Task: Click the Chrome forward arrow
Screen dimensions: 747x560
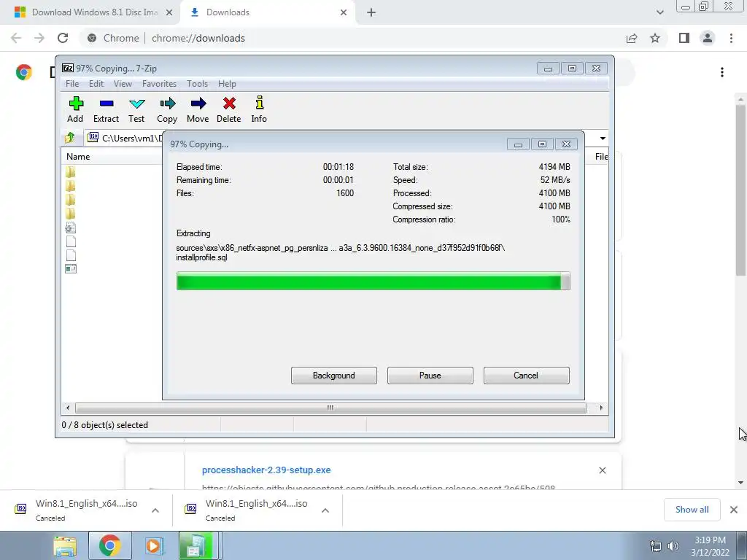Action: (39, 38)
